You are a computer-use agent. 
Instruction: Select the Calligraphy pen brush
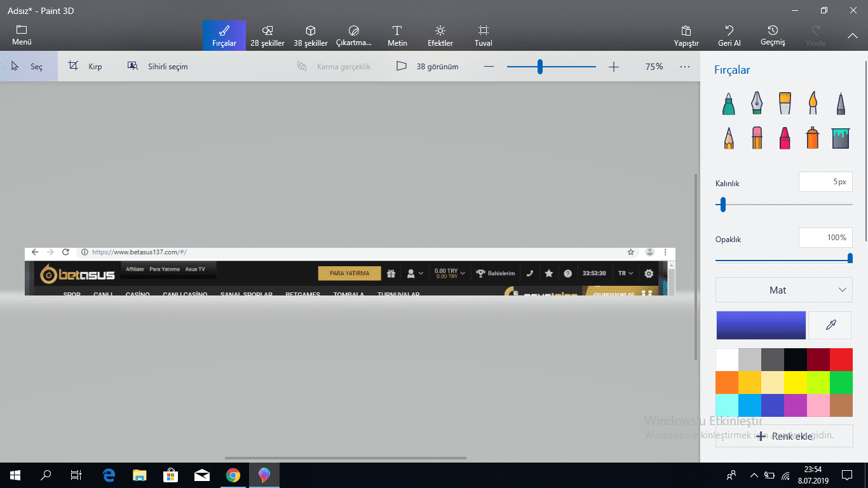coord(757,103)
